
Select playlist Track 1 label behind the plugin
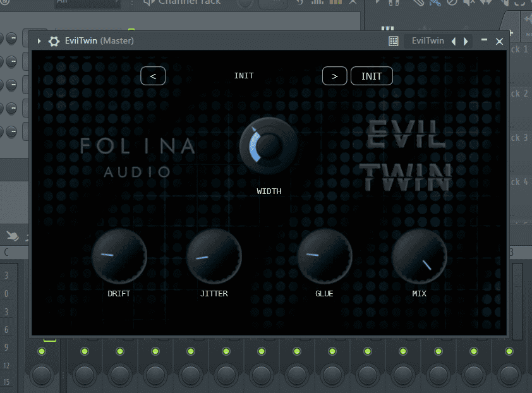click(519, 49)
